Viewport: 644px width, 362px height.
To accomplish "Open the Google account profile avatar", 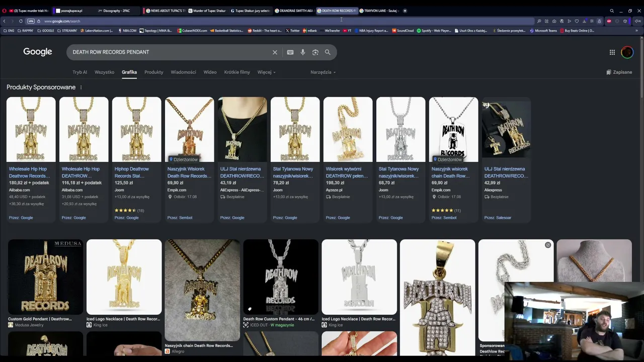I will 627,52.
